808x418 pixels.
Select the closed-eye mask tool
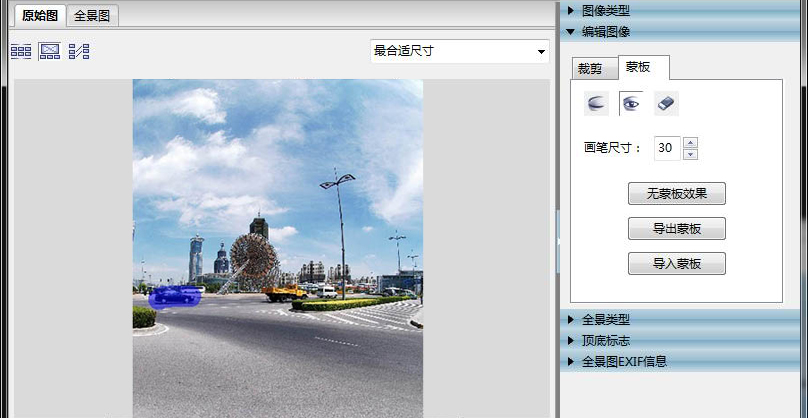pyautogui.click(x=597, y=103)
